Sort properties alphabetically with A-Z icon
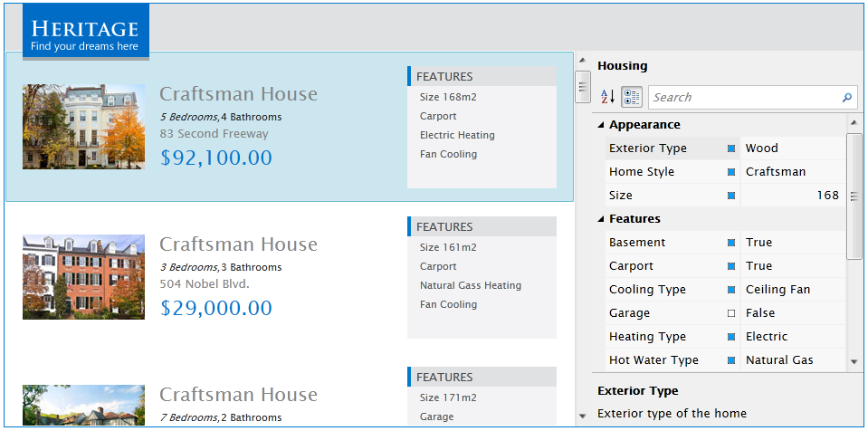The height and width of the screenshot is (431, 868). click(607, 97)
